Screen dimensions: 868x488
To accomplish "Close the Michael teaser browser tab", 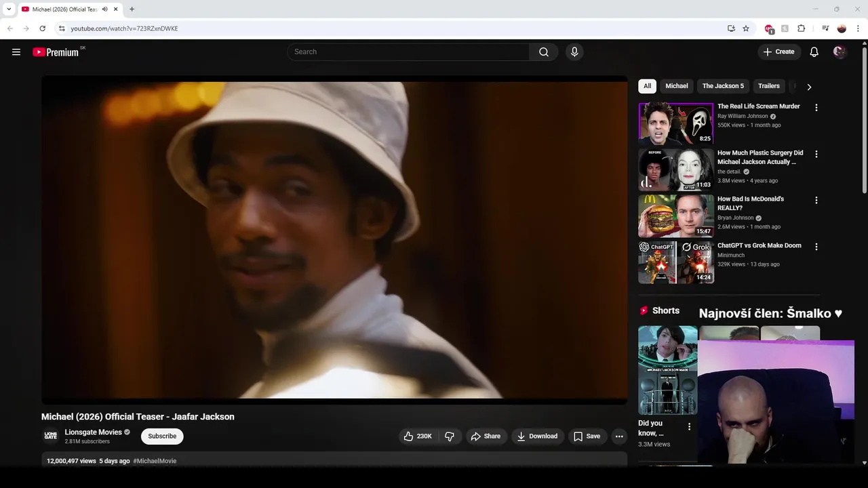I will [x=116, y=9].
